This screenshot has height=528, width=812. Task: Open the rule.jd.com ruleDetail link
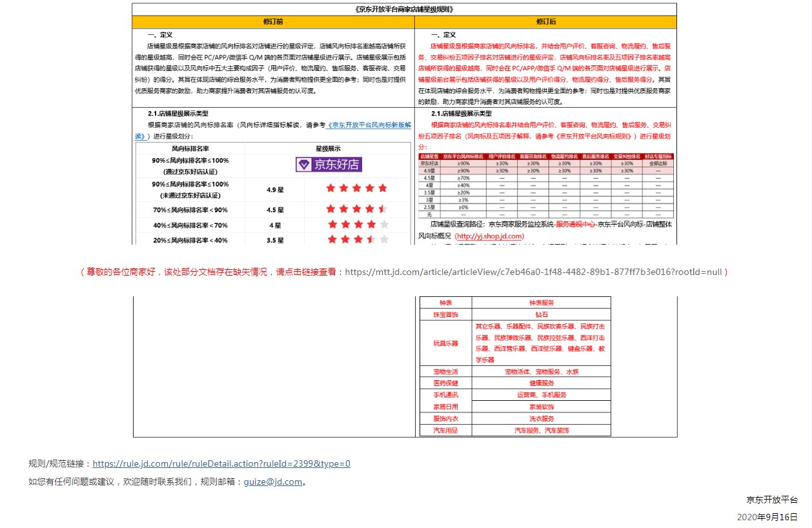coord(221,463)
